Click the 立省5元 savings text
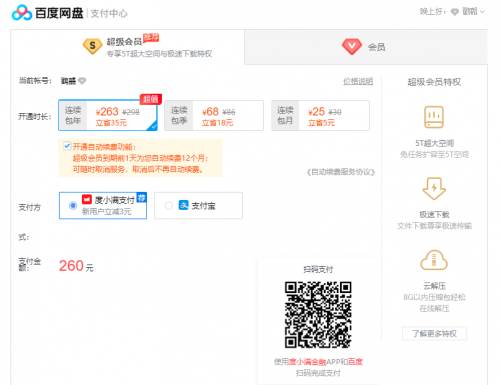The image size is (500, 385). (321, 123)
